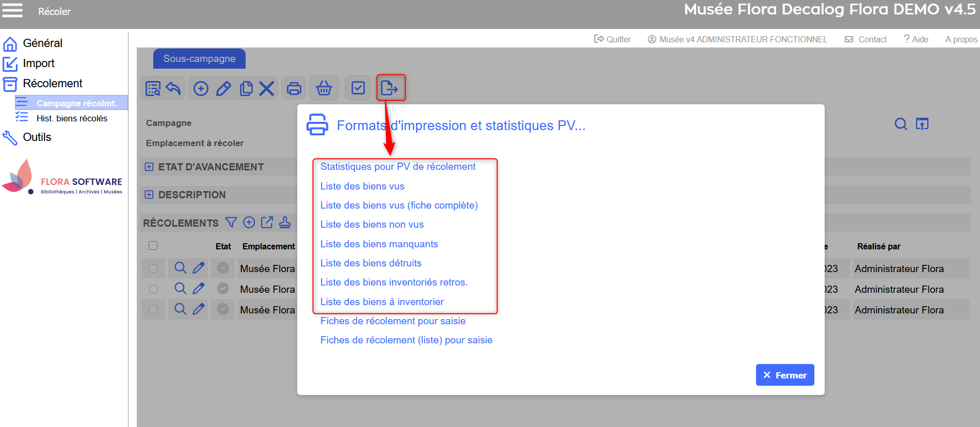Click the Flora Software logo

(62, 178)
